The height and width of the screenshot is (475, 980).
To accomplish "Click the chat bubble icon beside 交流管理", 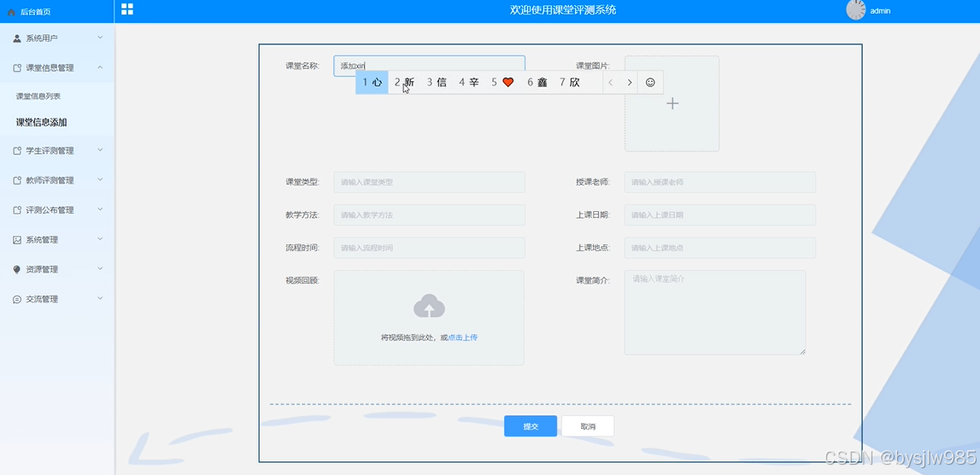I will (x=17, y=299).
